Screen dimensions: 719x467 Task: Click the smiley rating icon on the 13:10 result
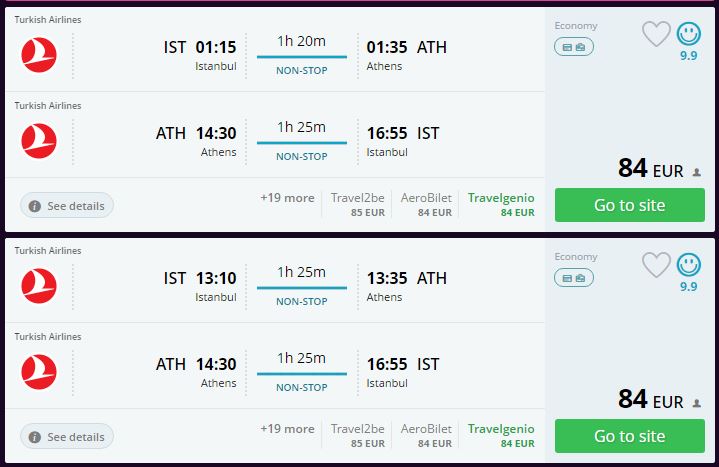coord(689,265)
